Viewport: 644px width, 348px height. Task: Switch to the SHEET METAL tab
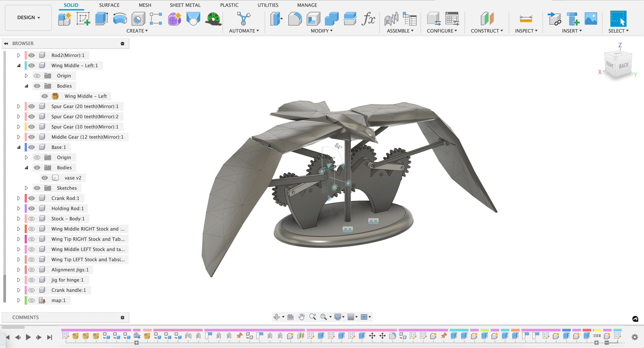tap(185, 5)
